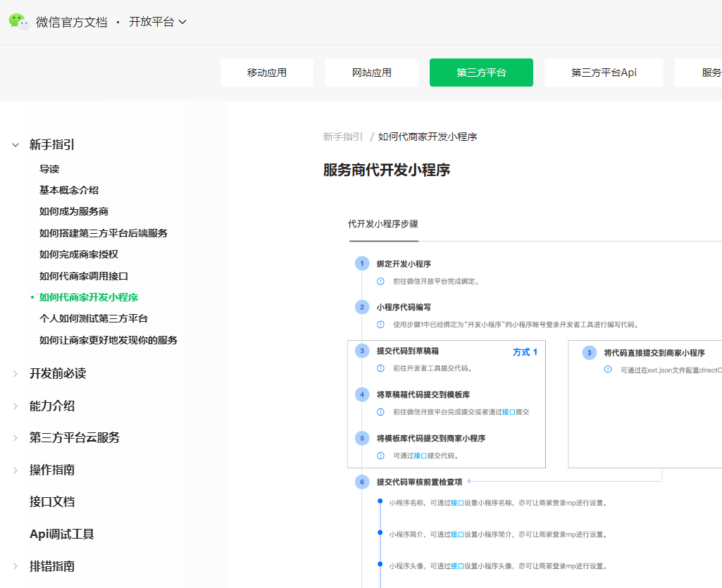Select the 第三方平台 tab
Viewport: 722px width, 588px height.
click(x=481, y=73)
